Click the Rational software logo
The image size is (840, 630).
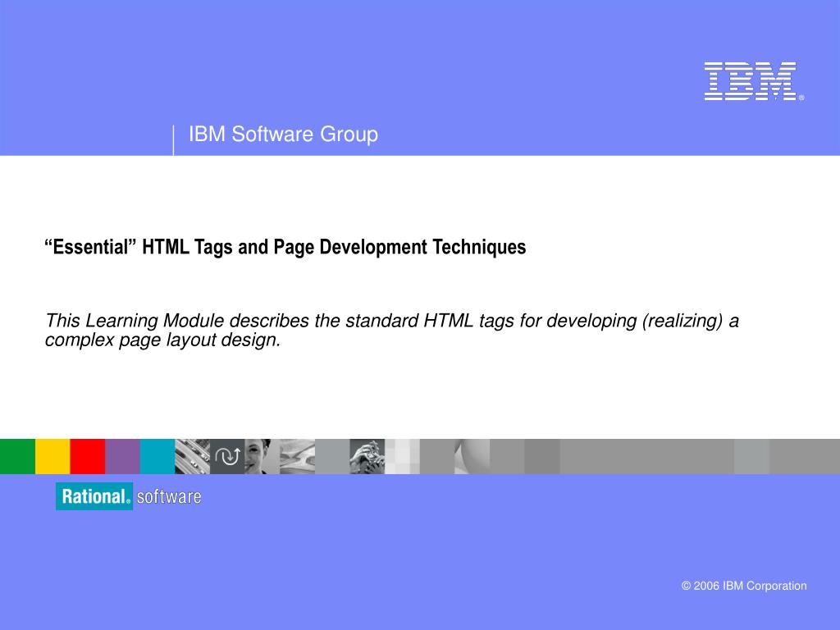[x=127, y=496]
